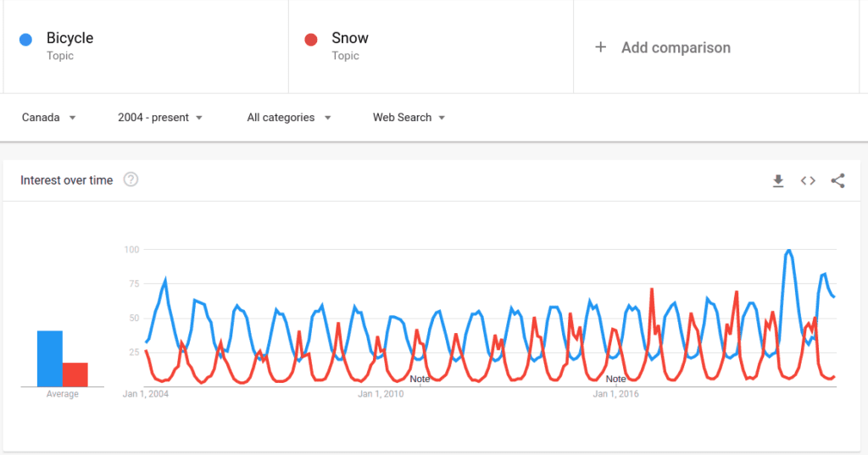This screenshot has height=455, width=868.
Task: Click the plus icon for Add comparison
Action: tap(600, 47)
